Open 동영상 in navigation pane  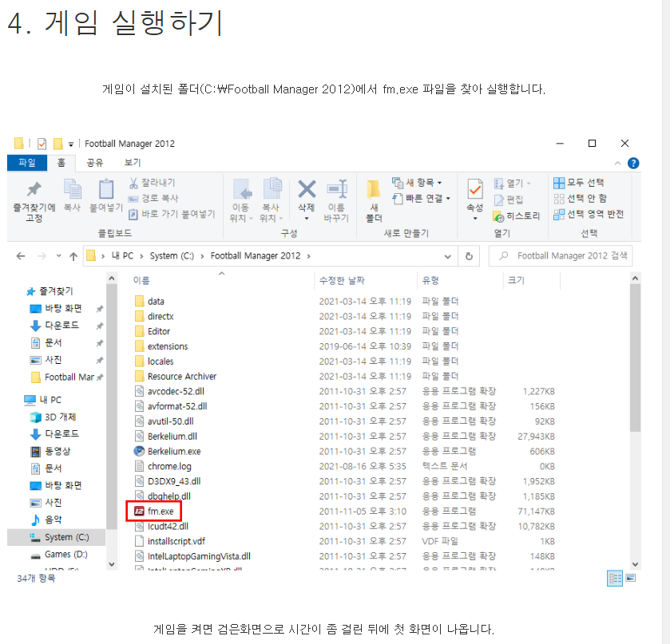57,451
